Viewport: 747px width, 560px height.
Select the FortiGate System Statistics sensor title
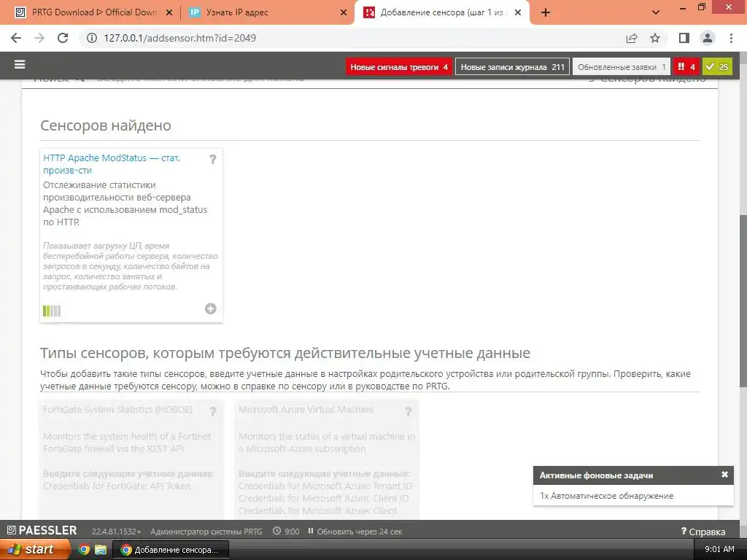(117, 410)
